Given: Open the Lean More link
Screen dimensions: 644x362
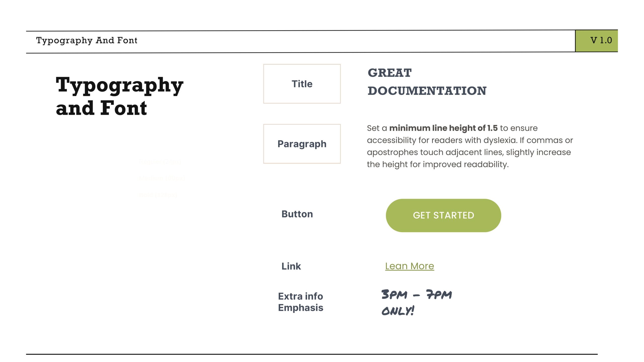Looking at the screenshot, I should pyautogui.click(x=410, y=266).
